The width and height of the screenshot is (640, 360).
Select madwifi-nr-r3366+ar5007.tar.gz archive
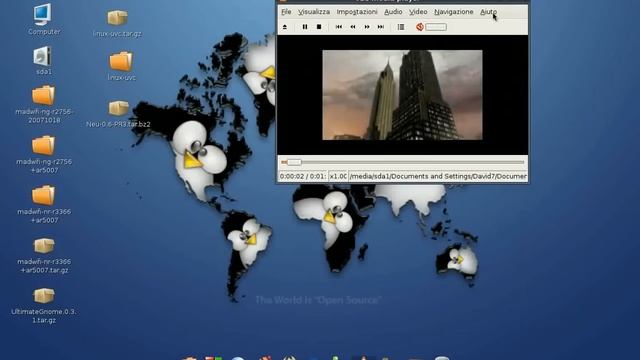[44, 255]
